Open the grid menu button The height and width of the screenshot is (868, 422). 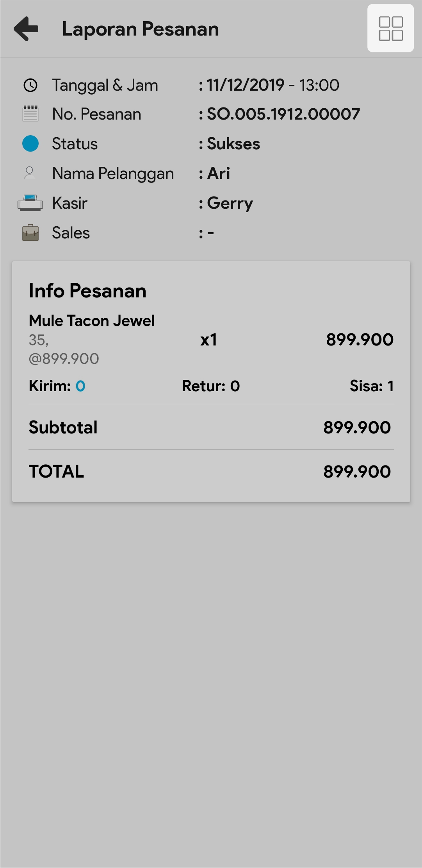390,29
